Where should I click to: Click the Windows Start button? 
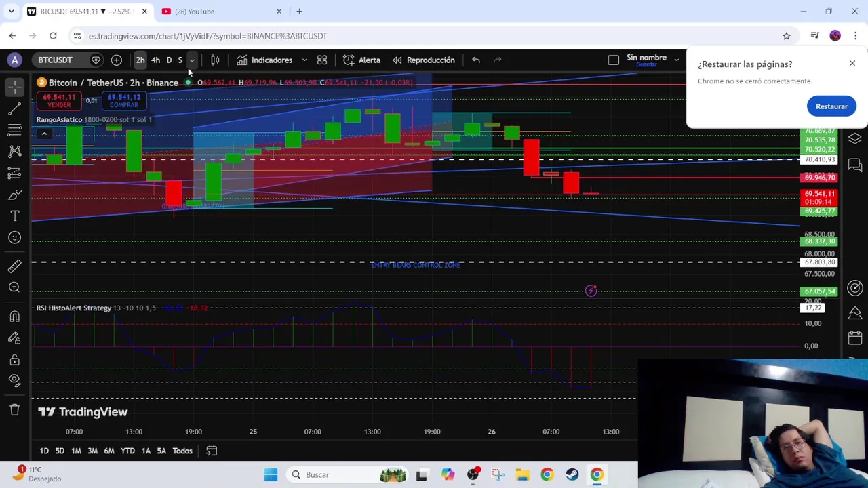271,474
